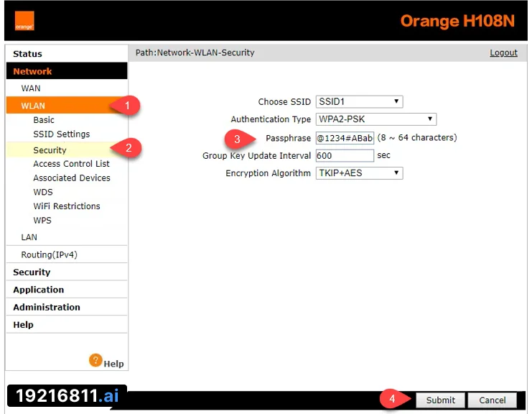
Task: Open the Choose SSID dropdown
Action: (359, 101)
